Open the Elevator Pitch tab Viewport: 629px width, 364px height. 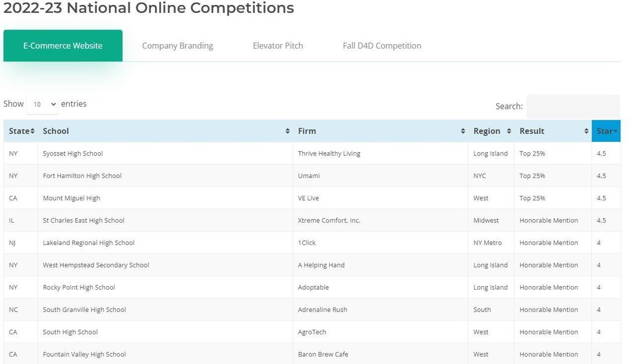(278, 45)
